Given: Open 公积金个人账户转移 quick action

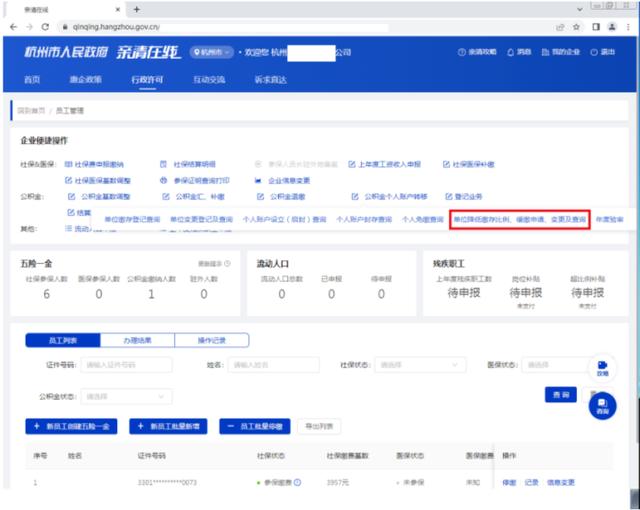Looking at the screenshot, I should (389, 197).
